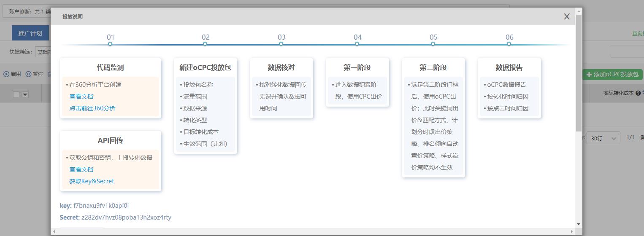Click the vertical scrollbar up arrow
The height and width of the screenshot is (236, 644).
579,11
